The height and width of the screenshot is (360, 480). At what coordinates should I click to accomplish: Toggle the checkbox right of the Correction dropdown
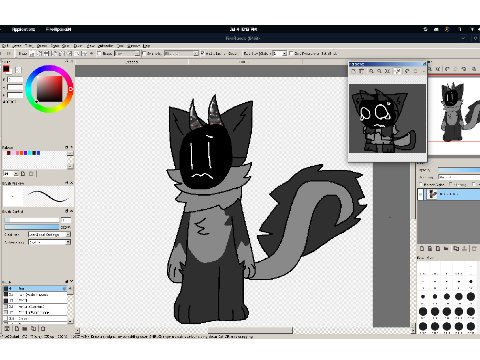click(x=291, y=53)
